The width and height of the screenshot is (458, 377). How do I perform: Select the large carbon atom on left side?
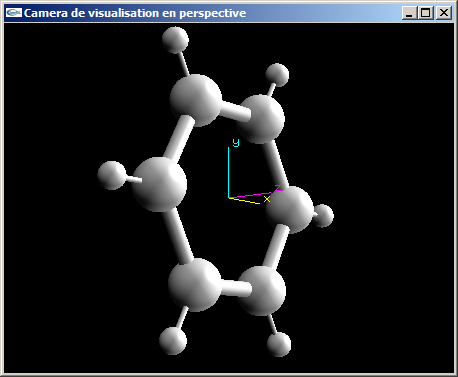(x=159, y=184)
